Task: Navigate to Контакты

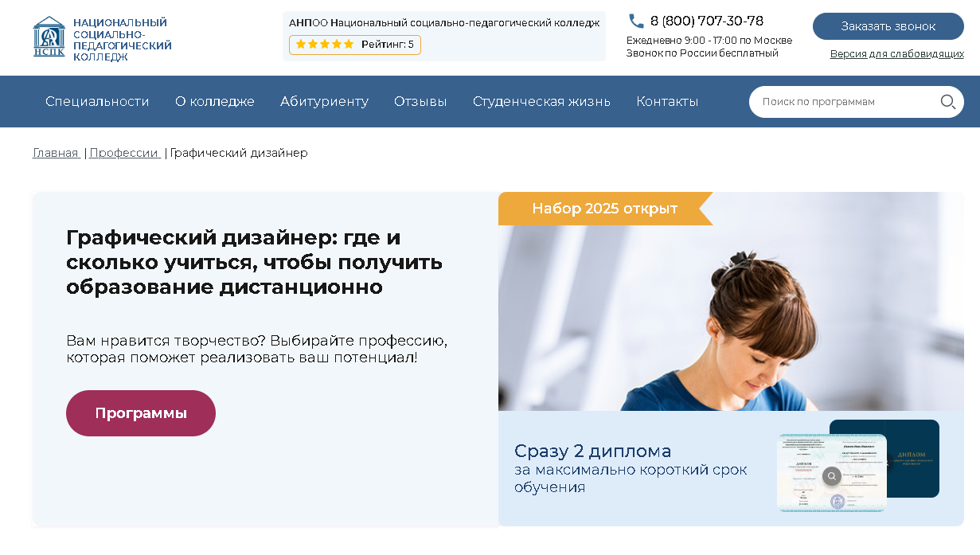Action: coord(667,102)
